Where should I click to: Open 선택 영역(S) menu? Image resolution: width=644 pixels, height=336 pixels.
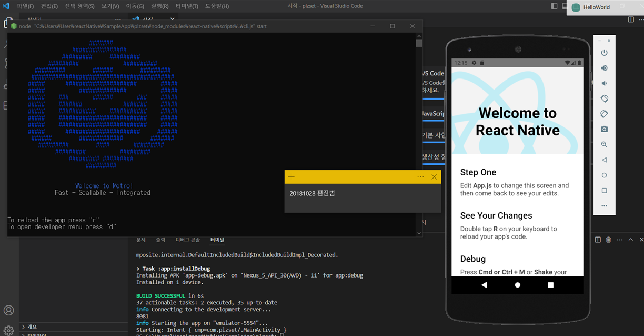[x=79, y=6]
